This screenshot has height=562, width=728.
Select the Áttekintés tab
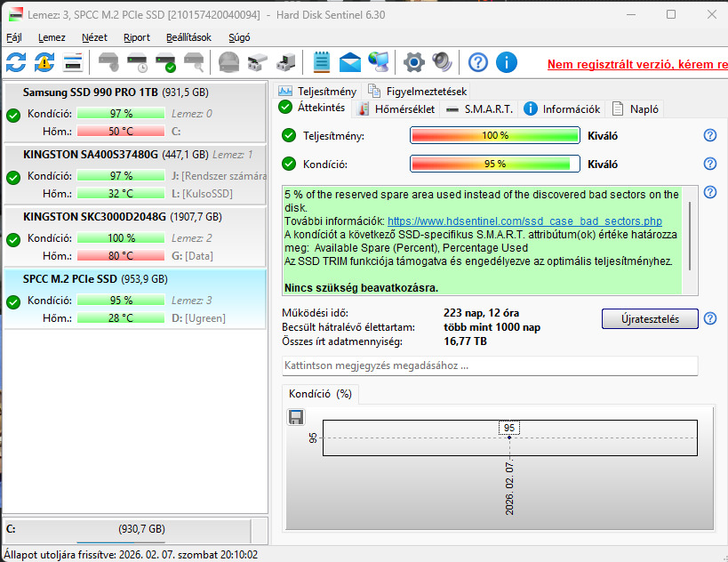click(312, 108)
